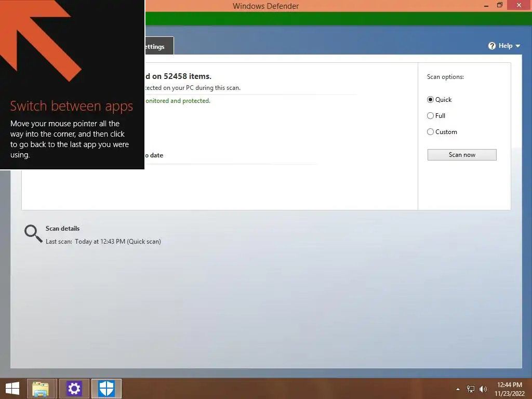
Task: Select the Full scan option
Action: pos(436,116)
